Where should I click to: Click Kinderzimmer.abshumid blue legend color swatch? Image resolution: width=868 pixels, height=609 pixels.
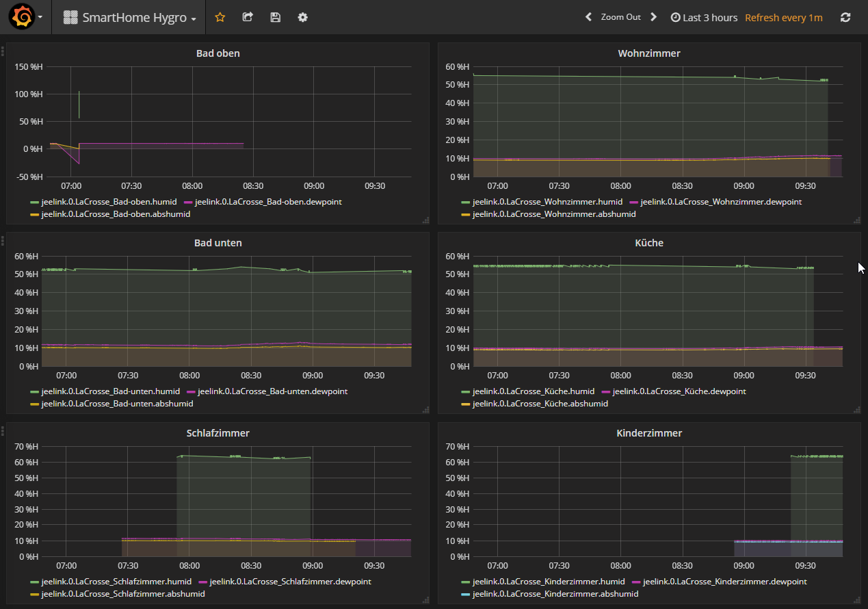[x=465, y=594]
